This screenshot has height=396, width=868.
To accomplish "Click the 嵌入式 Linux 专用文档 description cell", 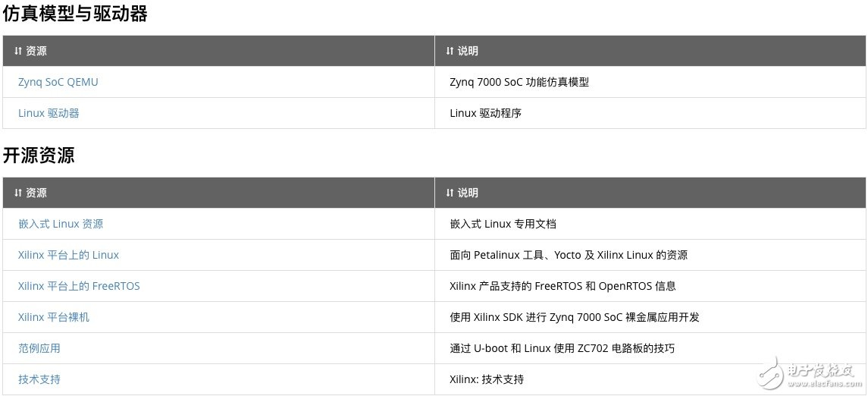I will coord(504,224).
